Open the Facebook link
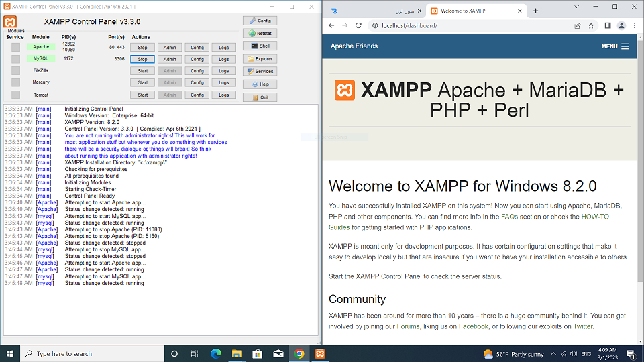 coord(473,326)
